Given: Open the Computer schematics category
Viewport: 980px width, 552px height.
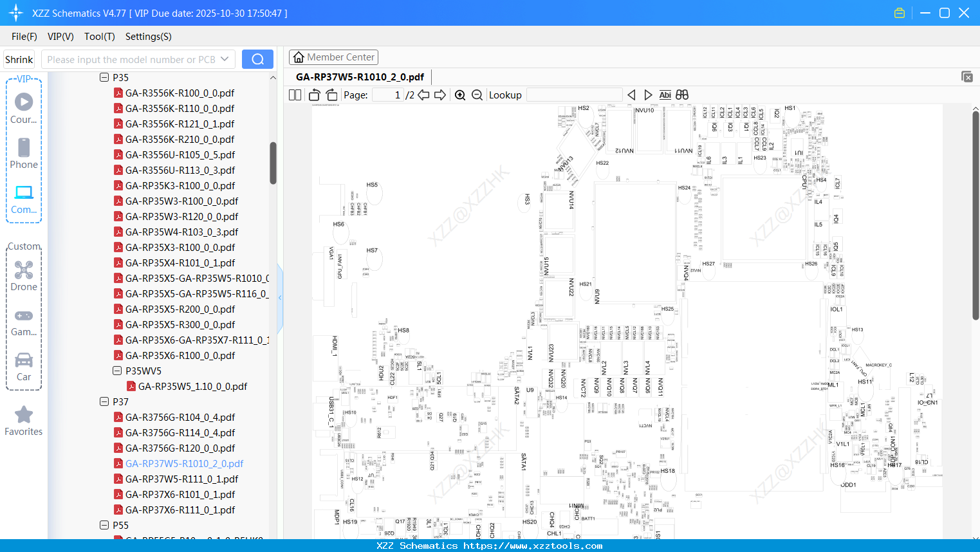Looking at the screenshot, I should pos(24,199).
